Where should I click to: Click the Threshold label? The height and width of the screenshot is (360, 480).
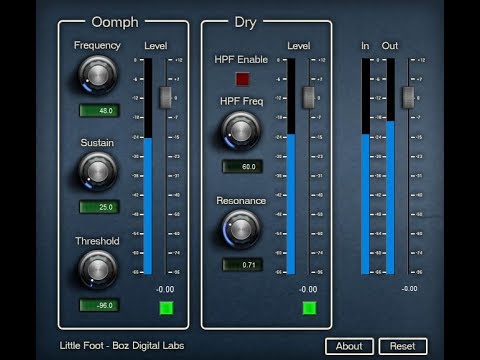click(x=97, y=241)
